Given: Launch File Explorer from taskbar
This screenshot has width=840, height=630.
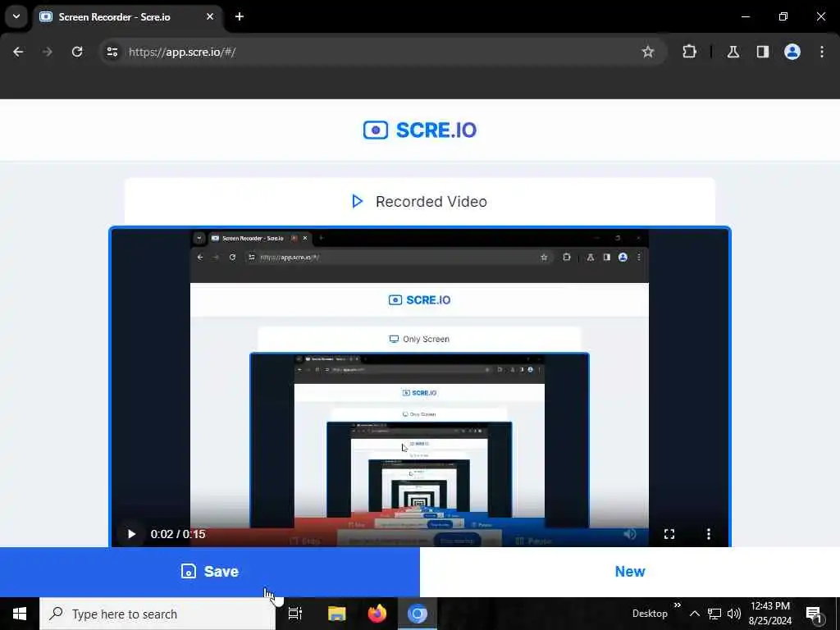Looking at the screenshot, I should [x=337, y=614].
